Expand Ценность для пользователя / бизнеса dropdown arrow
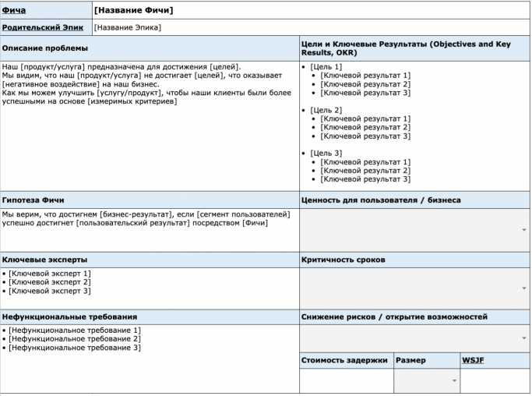Viewport: 532px width, 396px height. coord(524,230)
